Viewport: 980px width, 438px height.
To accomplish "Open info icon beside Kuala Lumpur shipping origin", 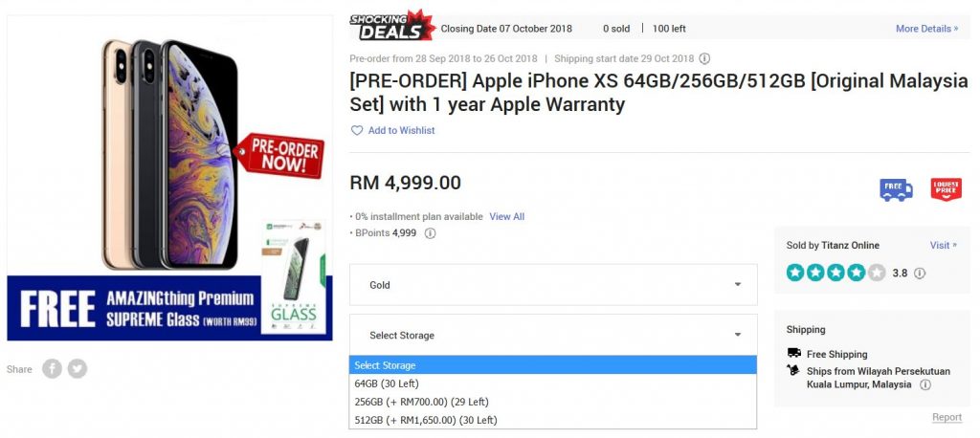I will (x=925, y=384).
